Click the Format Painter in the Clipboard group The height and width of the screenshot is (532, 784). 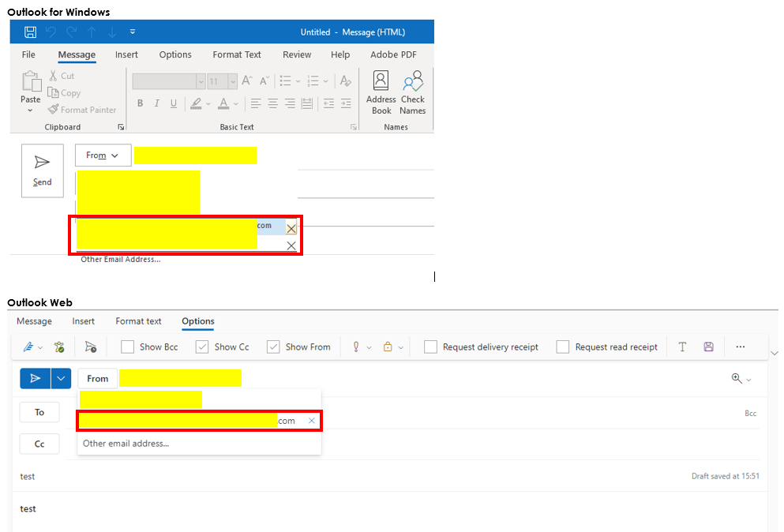point(82,110)
